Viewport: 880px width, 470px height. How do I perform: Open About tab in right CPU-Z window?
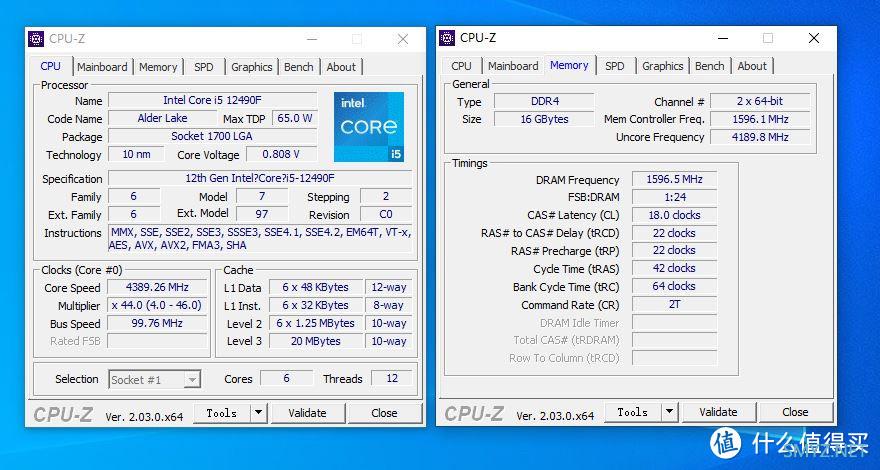752,66
